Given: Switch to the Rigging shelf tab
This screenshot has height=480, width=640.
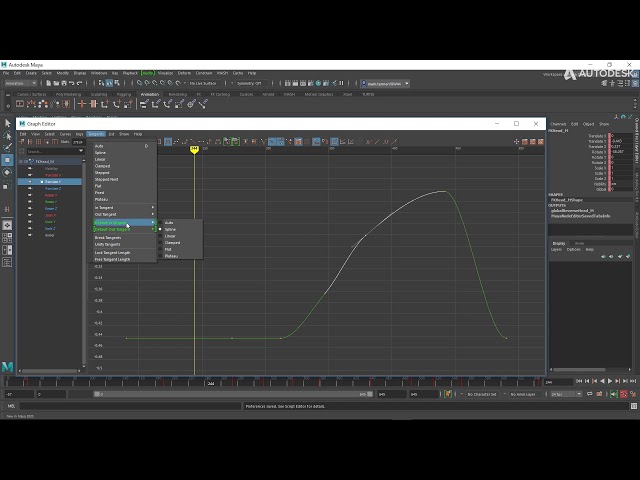Looking at the screenshot, I should [x=124, y=94].
